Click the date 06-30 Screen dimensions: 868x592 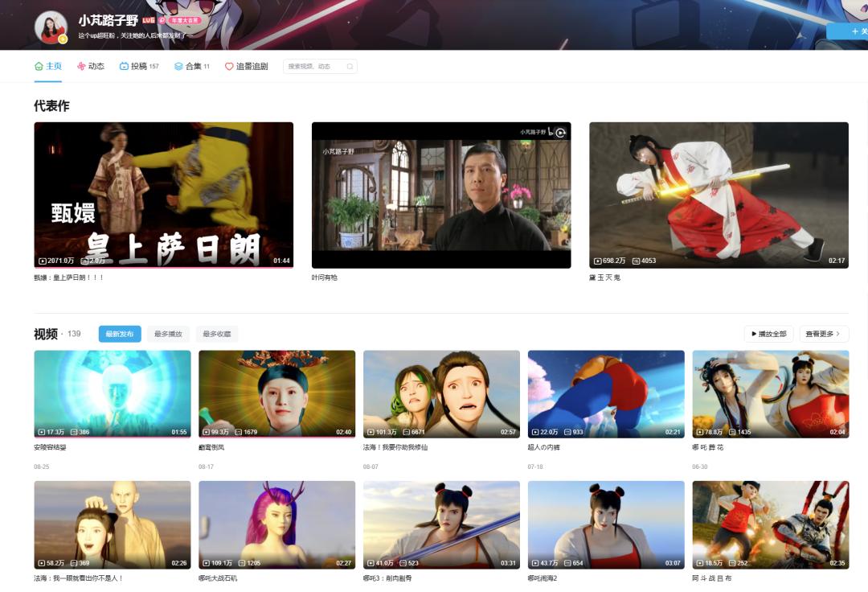tap(700, 467)
